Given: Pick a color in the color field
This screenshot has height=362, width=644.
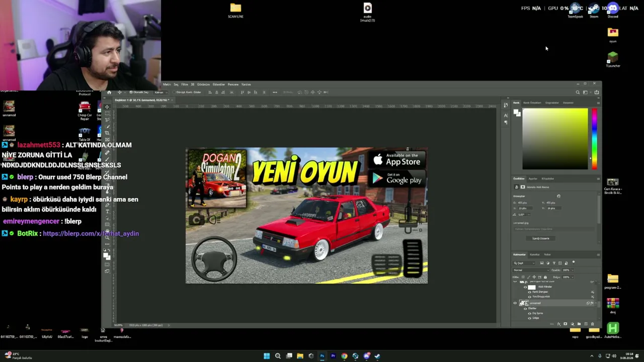Looking at the screenshot, I should [554, 139].
